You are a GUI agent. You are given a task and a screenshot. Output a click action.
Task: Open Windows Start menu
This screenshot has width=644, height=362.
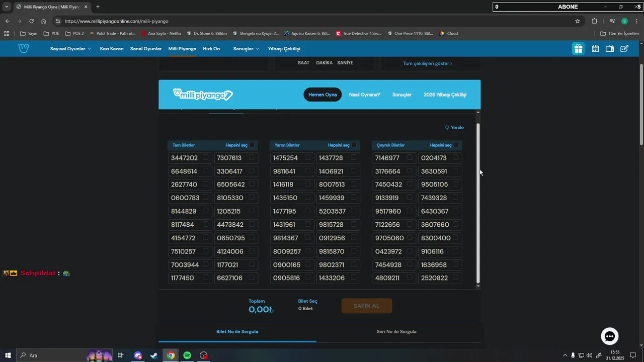click(8, 355)
